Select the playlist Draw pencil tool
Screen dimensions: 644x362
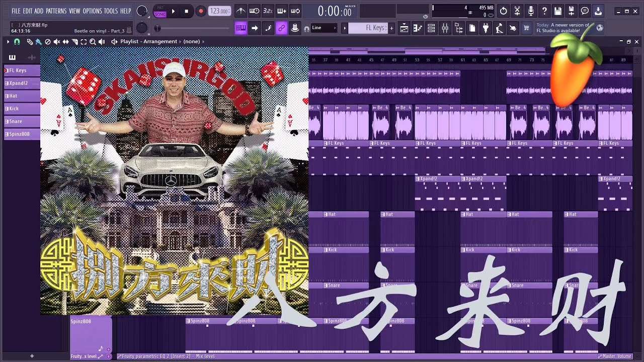[30, 42]
